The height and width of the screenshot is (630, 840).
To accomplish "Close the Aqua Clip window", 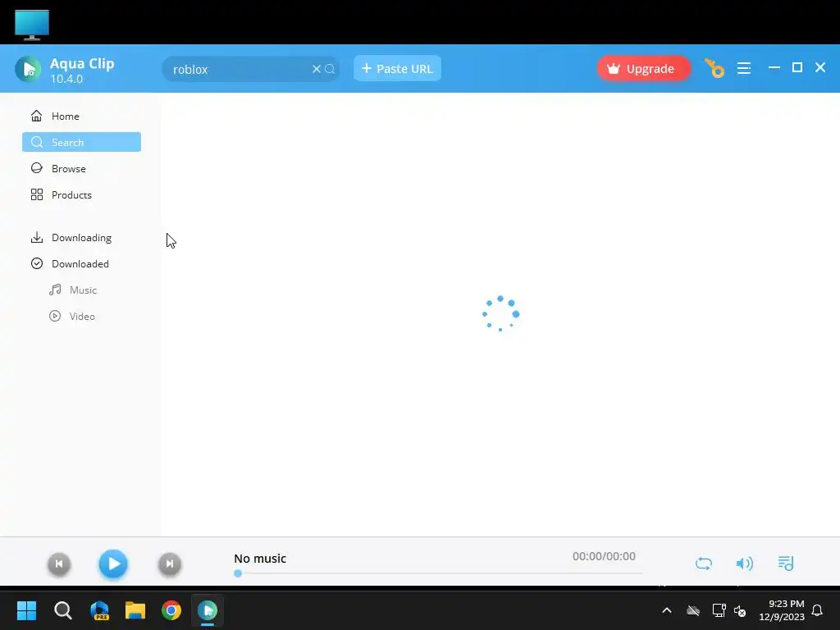I will [x=820, y=67].
